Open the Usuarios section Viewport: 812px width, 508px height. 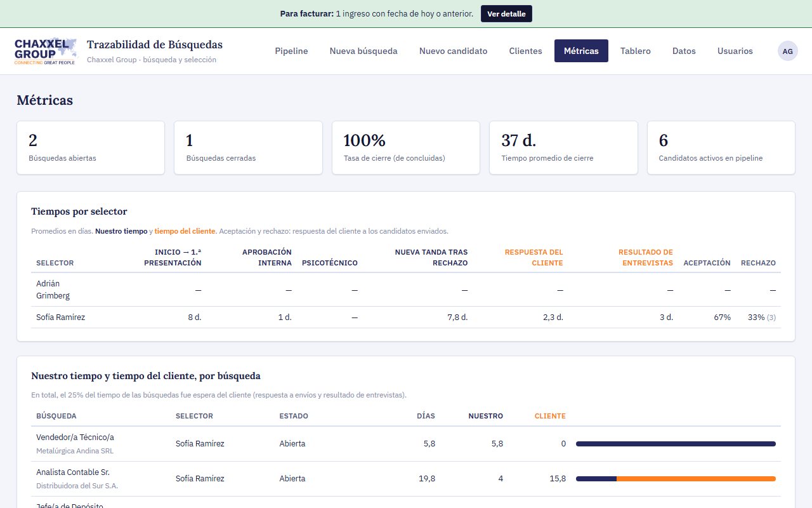tap(735, 51)
